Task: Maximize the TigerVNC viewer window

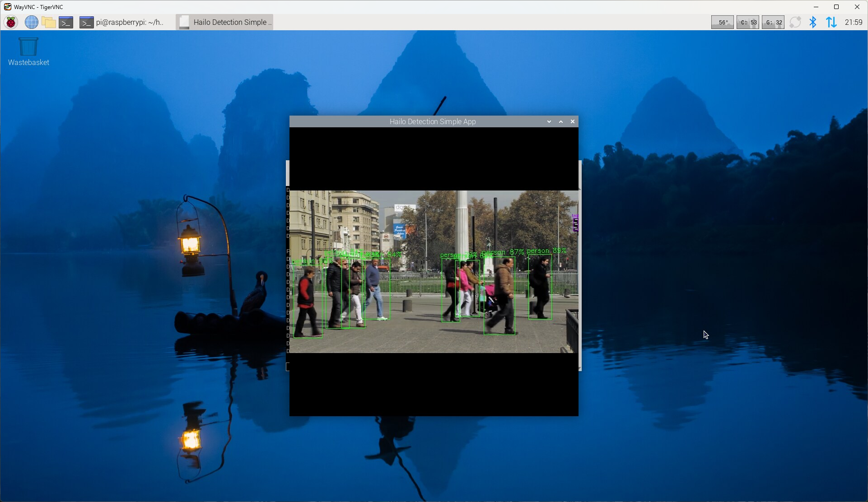Action: point(836,7)
